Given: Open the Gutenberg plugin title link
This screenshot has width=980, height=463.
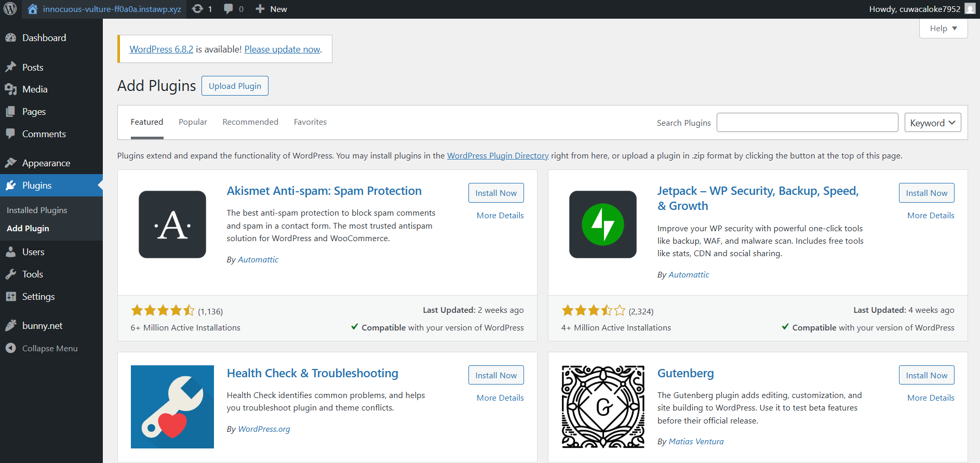Looking at the screenshot, I should click(x=686, y=373).
